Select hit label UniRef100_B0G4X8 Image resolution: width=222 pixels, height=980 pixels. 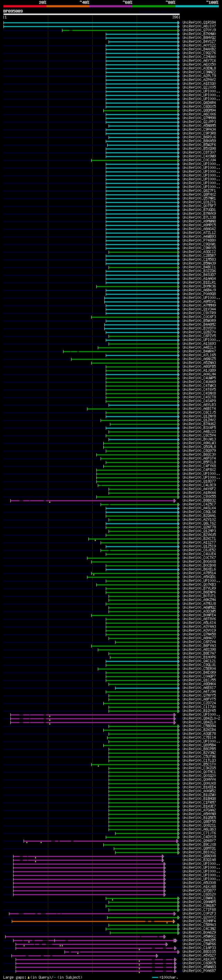pos(199,561)
